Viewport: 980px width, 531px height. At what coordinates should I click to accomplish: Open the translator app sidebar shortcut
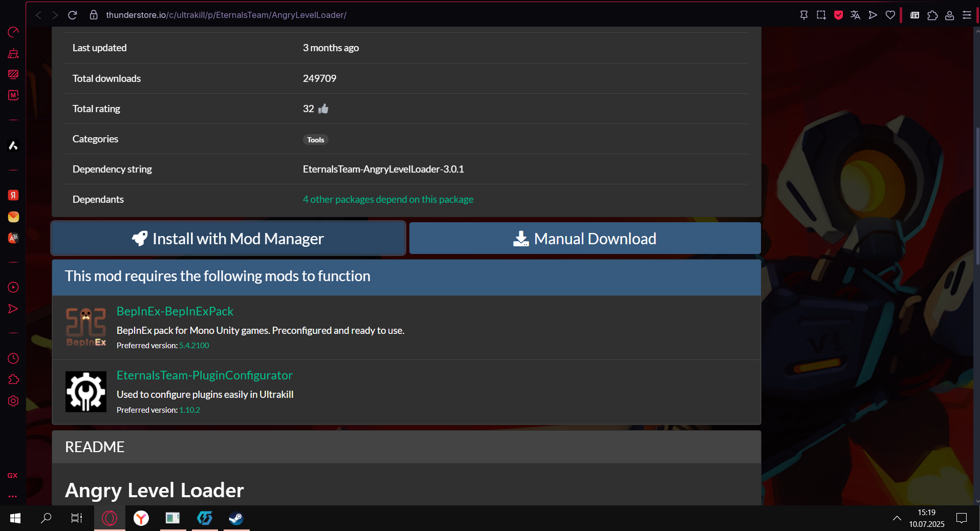13,238
